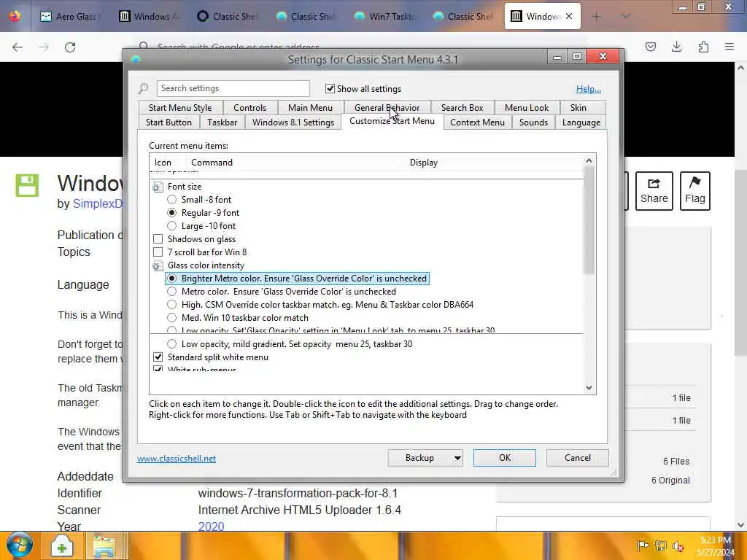The width and height of the screenshot is (747, 560).
Task: Select High CSM Override color radio option
Action: pos(172,304)
